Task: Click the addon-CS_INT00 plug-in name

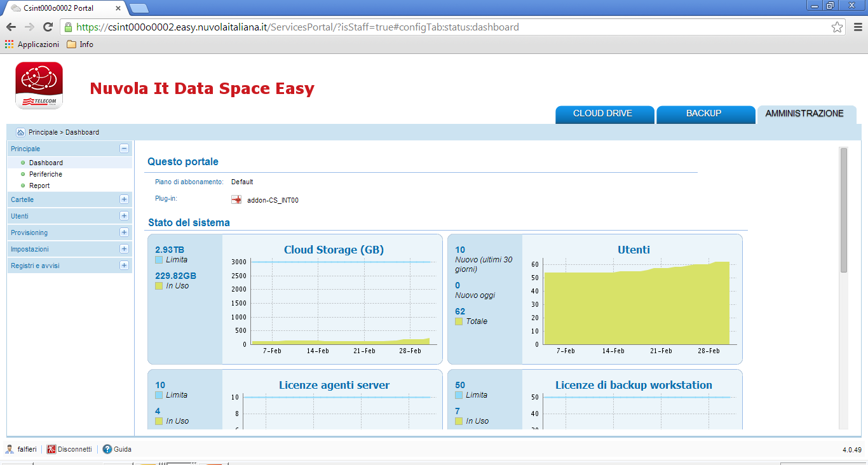Action: tap(273, 200)
